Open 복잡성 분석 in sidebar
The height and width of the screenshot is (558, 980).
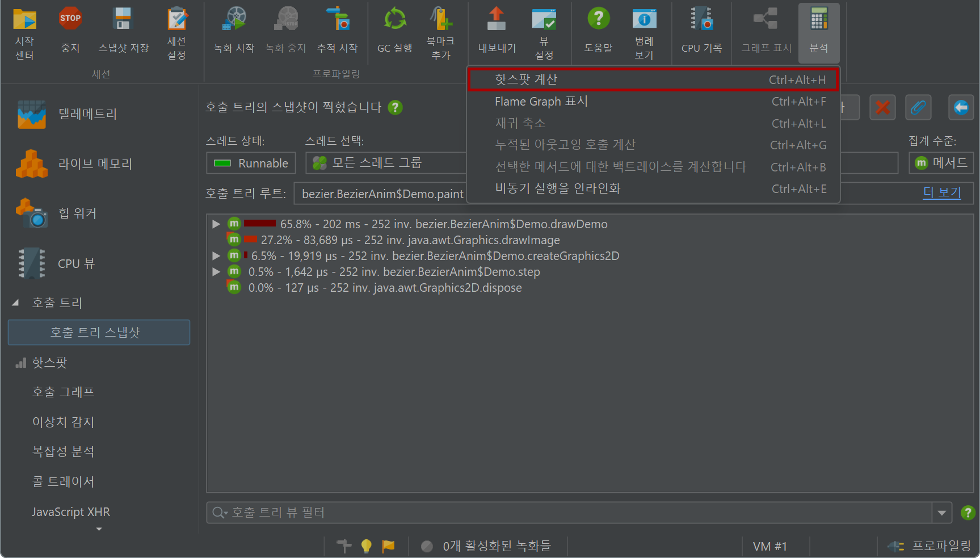[x=63, y=452]
